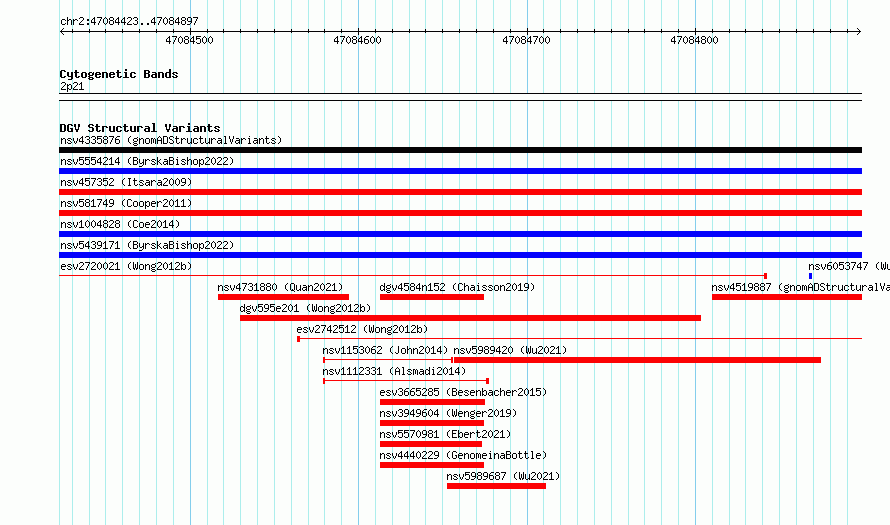Click the nsv581749 (Cooper2011) label
Image resolution: width=890 pixels, height=525 pixels.
pyautogui.click(x=126, y=203)
